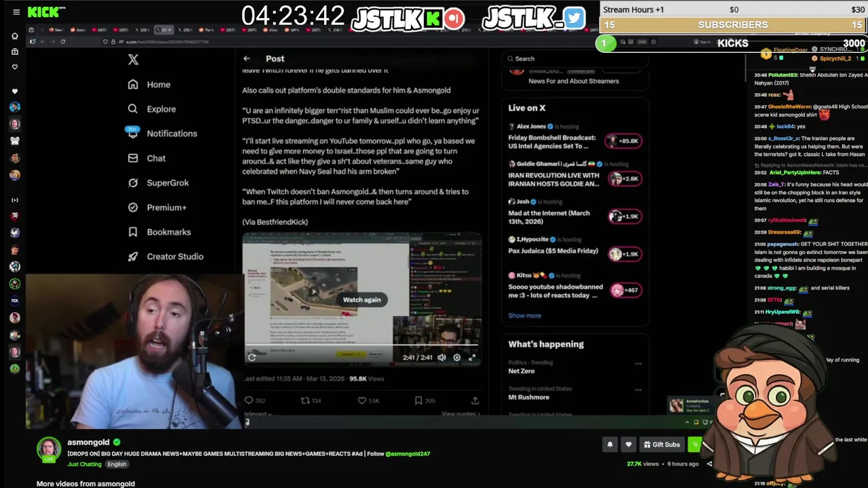This screenshot has width=868, height=488.
Task: Open Notifications in X navigation
Action: point(162,134)
